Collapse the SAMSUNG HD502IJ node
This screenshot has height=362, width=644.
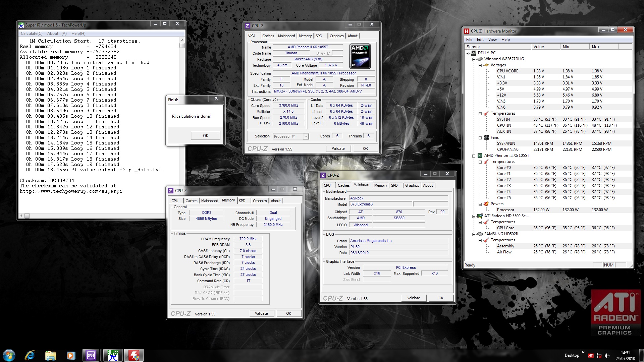[474, 234]
